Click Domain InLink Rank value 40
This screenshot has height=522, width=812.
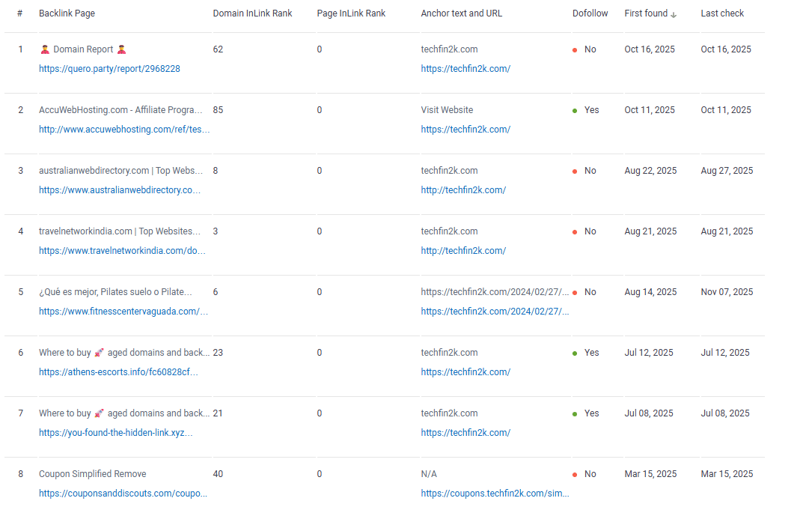click(x=218, y=474)
